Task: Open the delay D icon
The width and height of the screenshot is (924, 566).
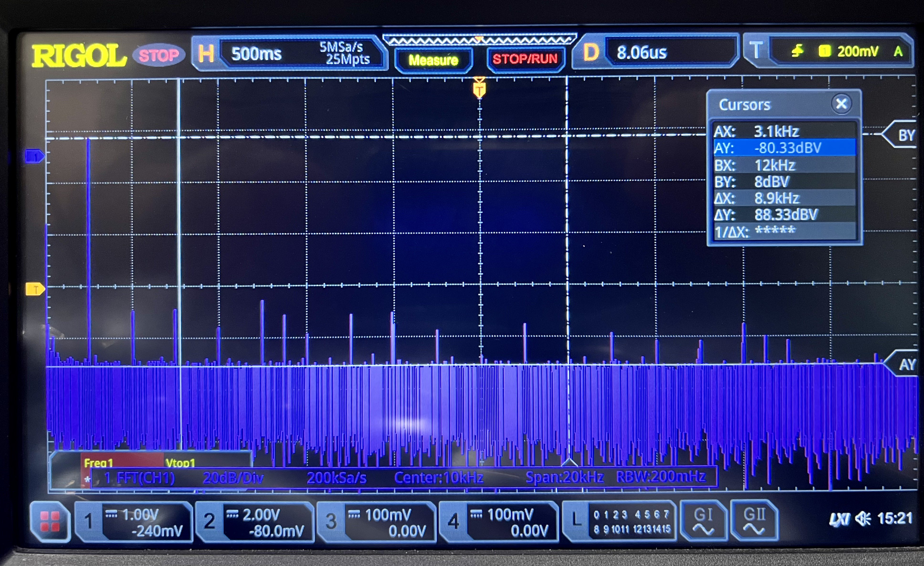Action: click(591, 52)
